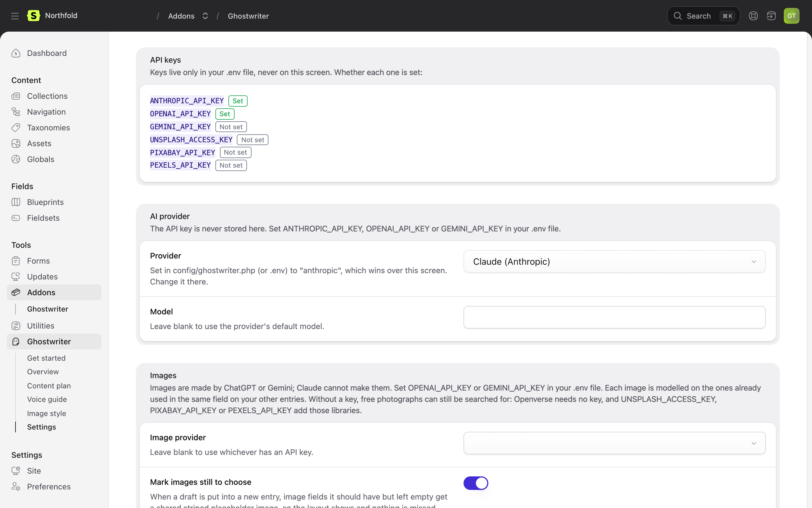Open Content plan in Ghostwriter submenu
812x508 pixels.
pos(49,386)
